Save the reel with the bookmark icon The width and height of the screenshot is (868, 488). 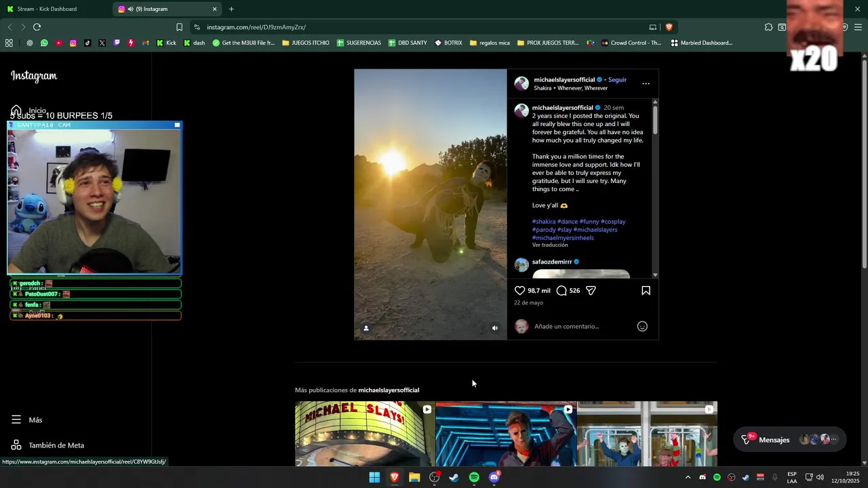(646, 291)
